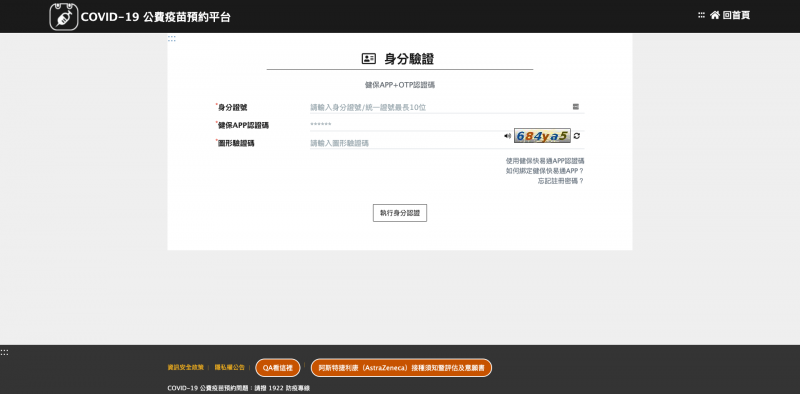
Task: Open the 忘記註冊密碼？ link
Action: coord(561,181)
